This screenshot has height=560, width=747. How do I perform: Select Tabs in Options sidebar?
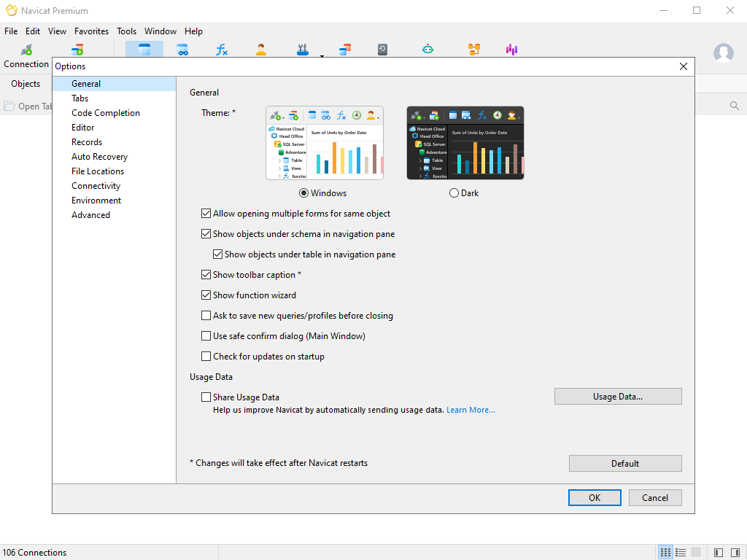tap(115, 98)
